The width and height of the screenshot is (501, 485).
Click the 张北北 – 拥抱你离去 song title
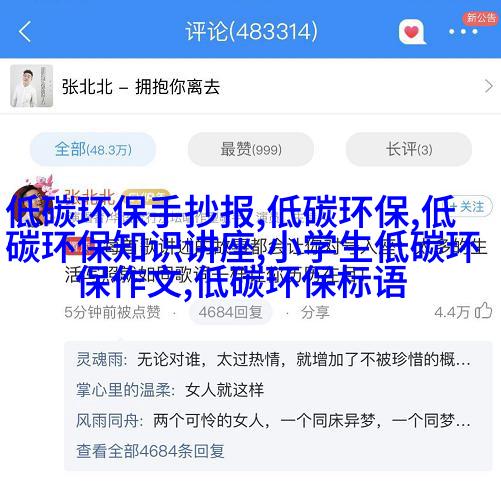pos(141,87)
